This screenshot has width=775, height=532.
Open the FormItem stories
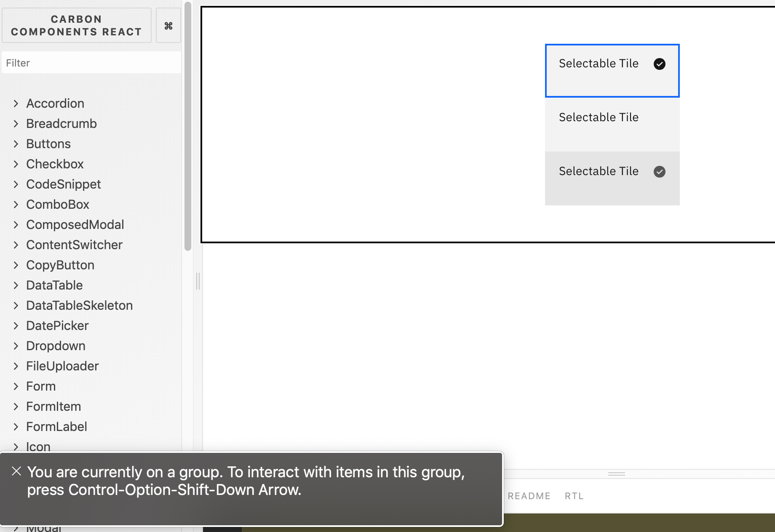point(53,407)
